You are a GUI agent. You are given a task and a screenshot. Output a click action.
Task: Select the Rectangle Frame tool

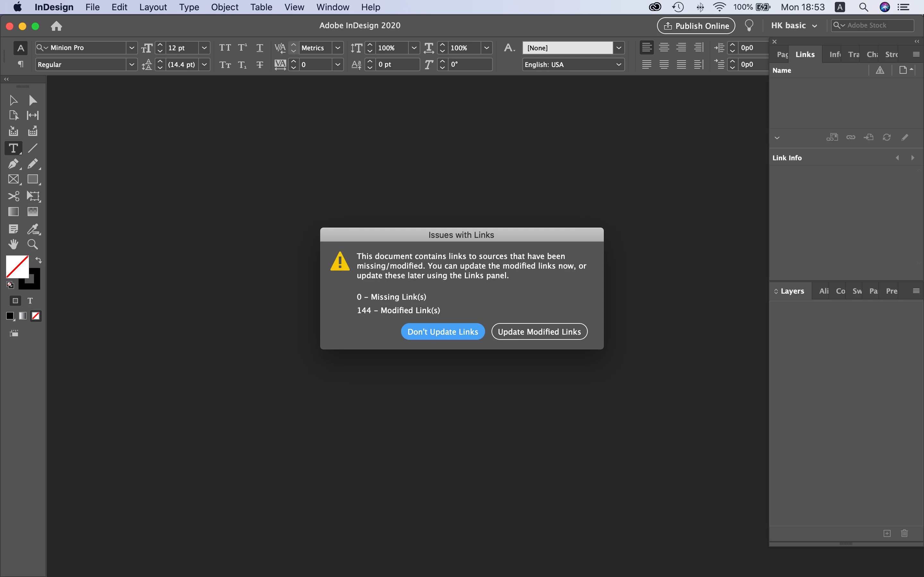coord(13,180)
